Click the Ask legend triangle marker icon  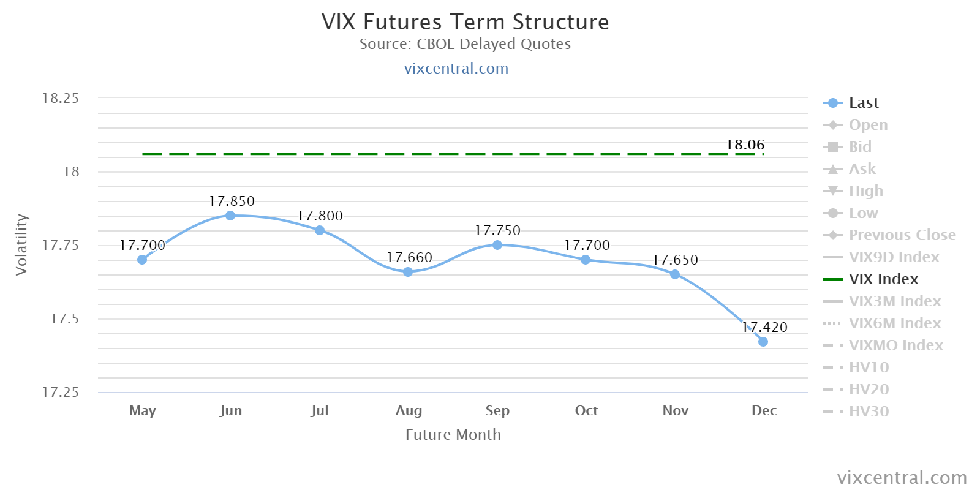click(832, 169)
